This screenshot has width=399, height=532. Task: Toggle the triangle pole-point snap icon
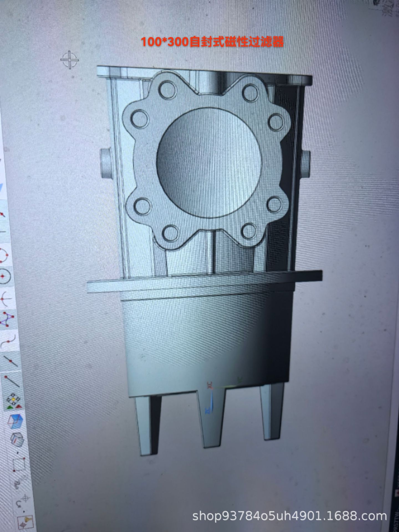click(x=7, y=319)
